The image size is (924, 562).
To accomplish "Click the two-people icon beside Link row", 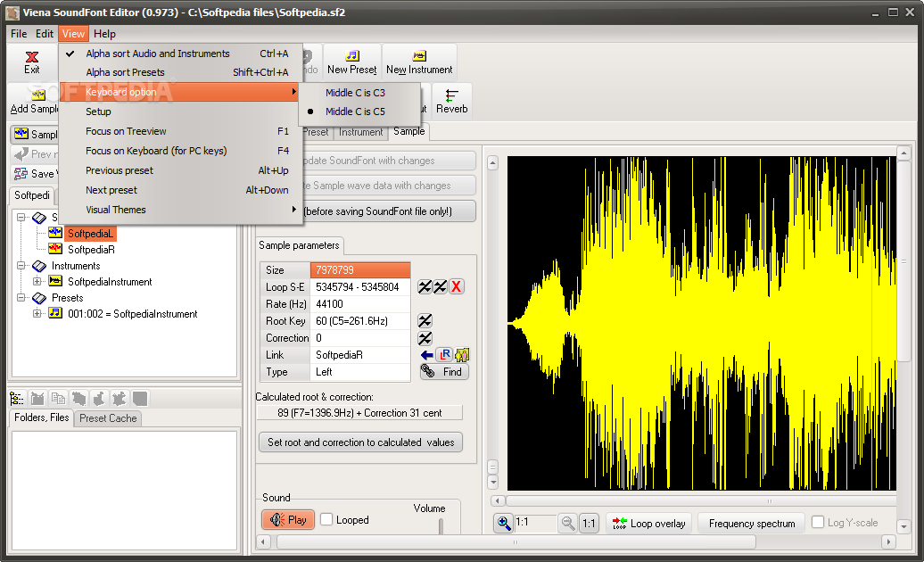I will point(462,355).
